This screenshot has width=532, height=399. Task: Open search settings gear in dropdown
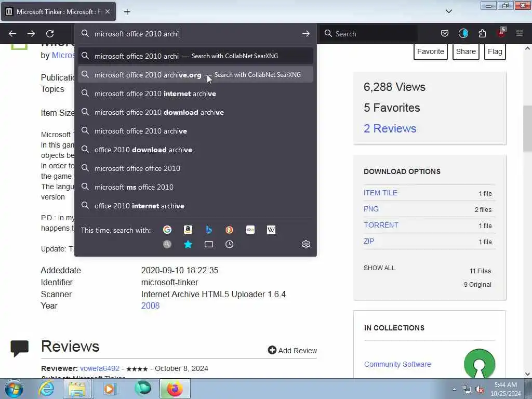305,244
